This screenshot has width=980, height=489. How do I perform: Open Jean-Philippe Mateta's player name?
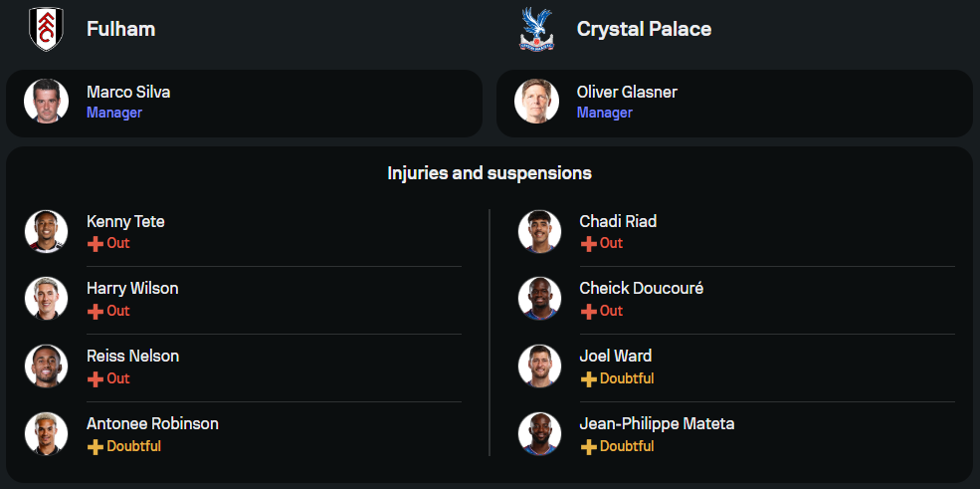pyautogui.click(x=657, y=423)
